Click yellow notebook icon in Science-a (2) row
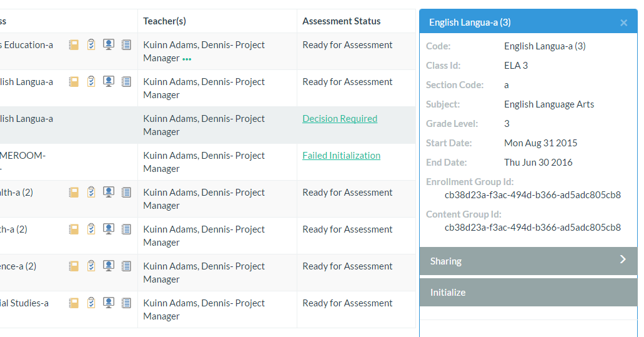 74,266
